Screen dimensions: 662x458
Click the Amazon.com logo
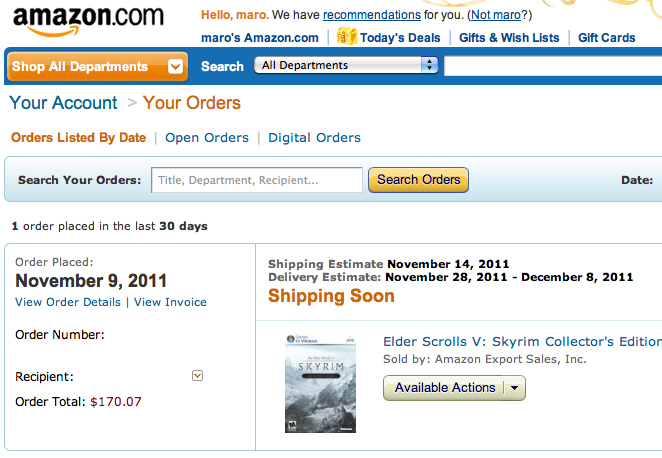pyautogui.click(x=88, y=20)
